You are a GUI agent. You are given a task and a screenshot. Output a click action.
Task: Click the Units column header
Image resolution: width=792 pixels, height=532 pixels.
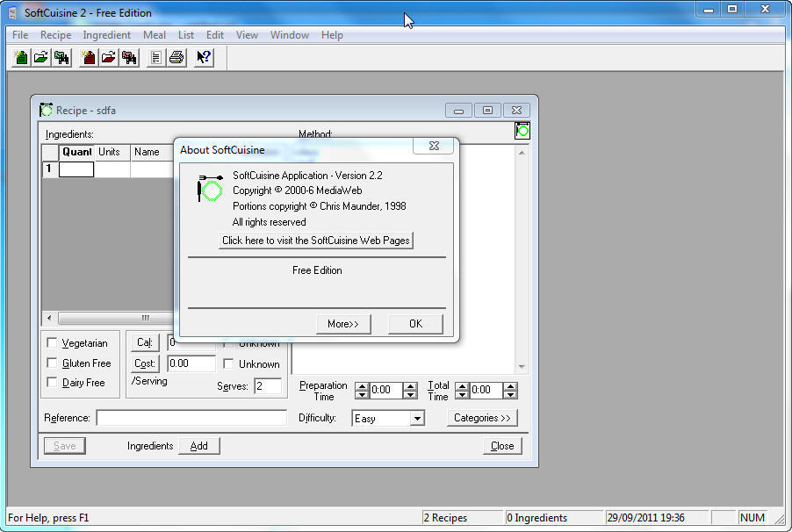pyautogui.click(x=112, y=152)
